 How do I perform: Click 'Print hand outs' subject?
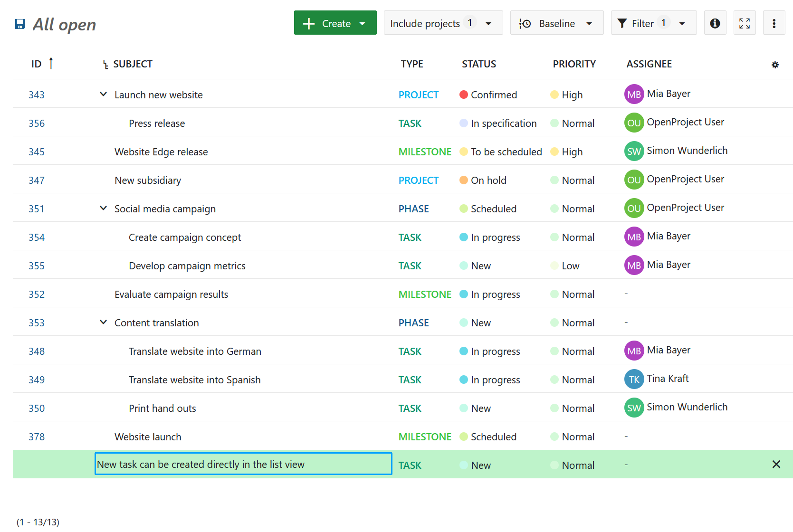[x=162, y=408]
